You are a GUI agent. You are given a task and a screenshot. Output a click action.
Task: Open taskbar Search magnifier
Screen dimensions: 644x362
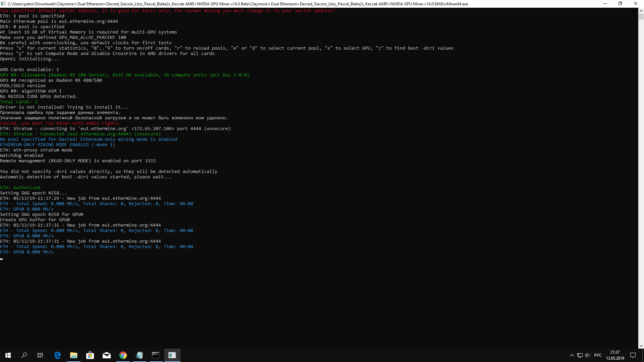click(24, 355)
